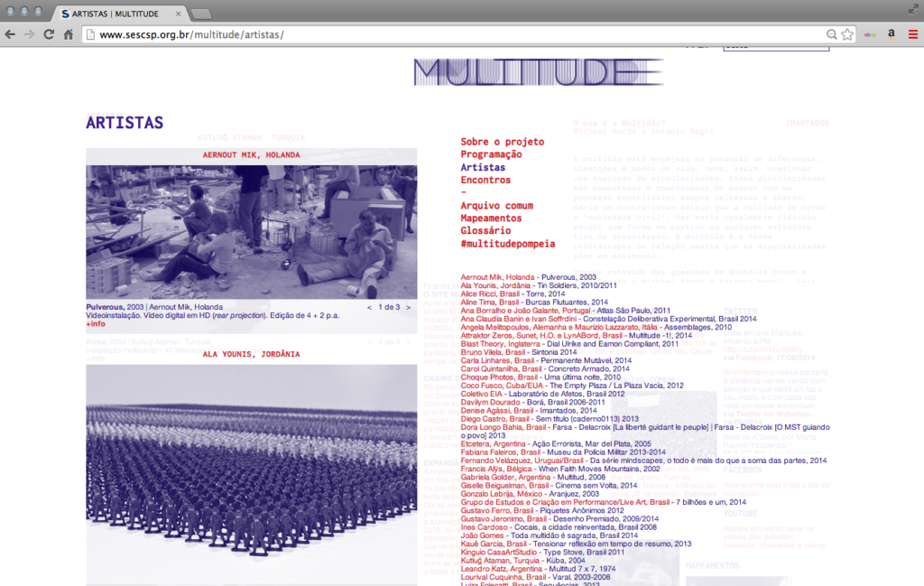Click the zoom magnifier icon in address bar
Image resolution: width=924 pixels, height=586 pixels.
831,35
